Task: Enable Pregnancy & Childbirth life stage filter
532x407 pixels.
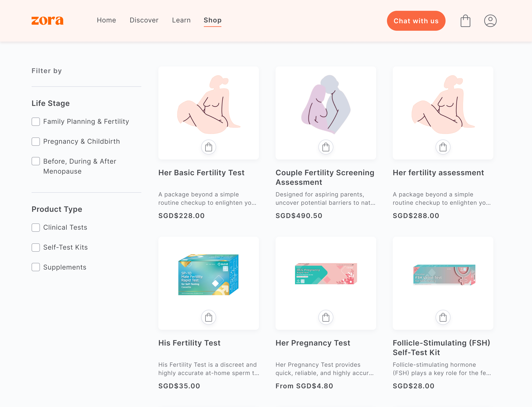Action: coord(36,141)
